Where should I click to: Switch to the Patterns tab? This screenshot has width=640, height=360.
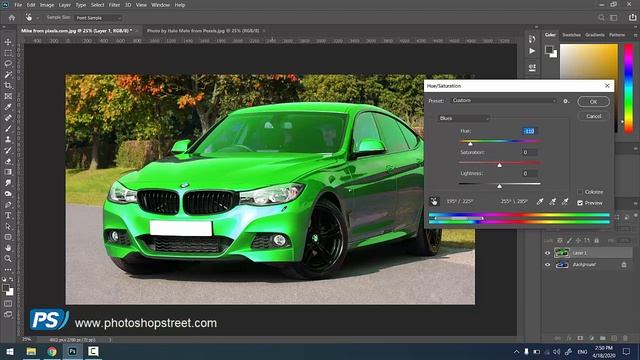[x=617, y=35]
